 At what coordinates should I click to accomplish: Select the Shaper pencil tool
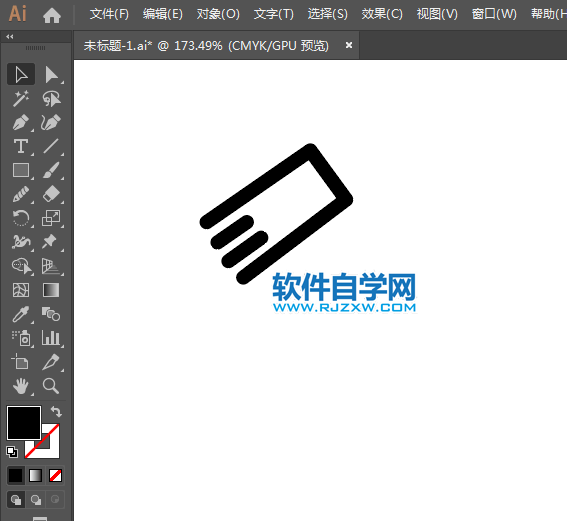pos(21,194)
